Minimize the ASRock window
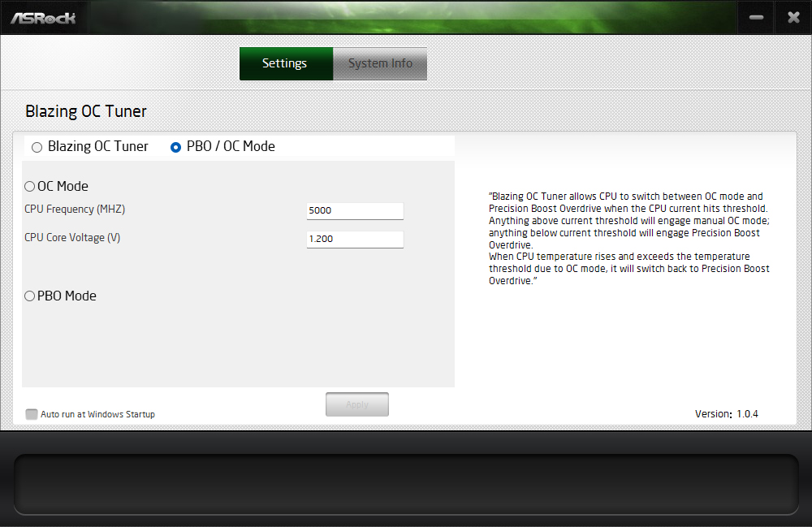 (756, 18)
